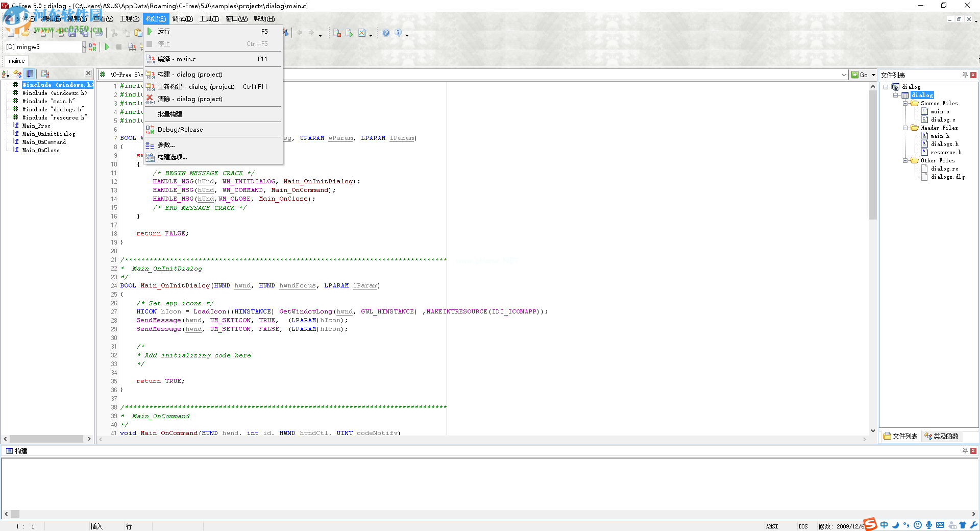Screen dimensions: 980x531
Task: Close the symbol list side panel
Action: point(88,74)
